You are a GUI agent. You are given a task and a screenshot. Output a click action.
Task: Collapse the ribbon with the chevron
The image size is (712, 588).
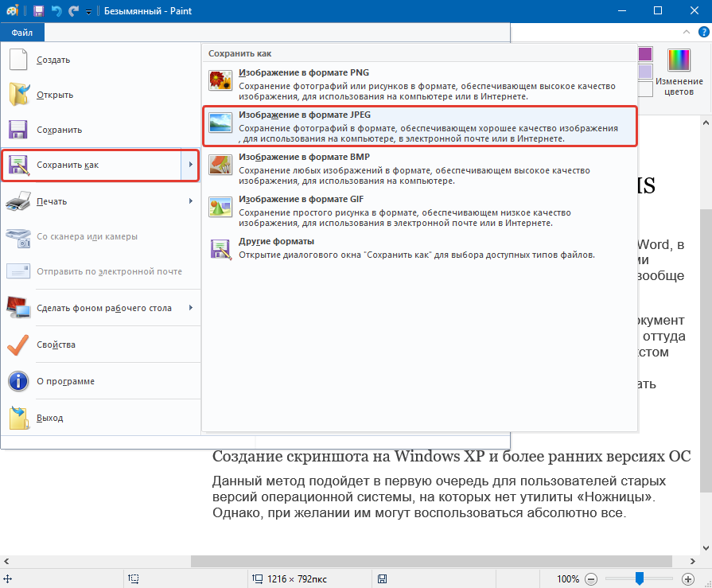click(686, 32)
